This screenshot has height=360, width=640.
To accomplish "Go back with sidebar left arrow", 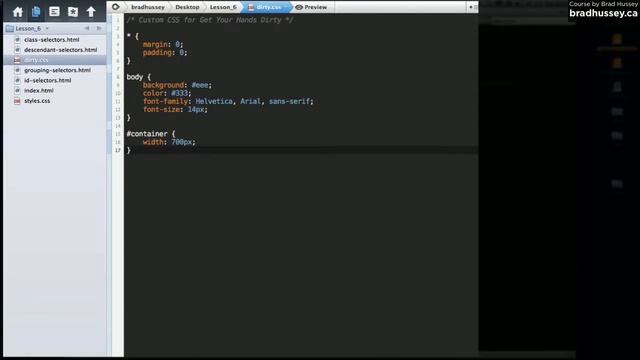I will pos(87,28).
